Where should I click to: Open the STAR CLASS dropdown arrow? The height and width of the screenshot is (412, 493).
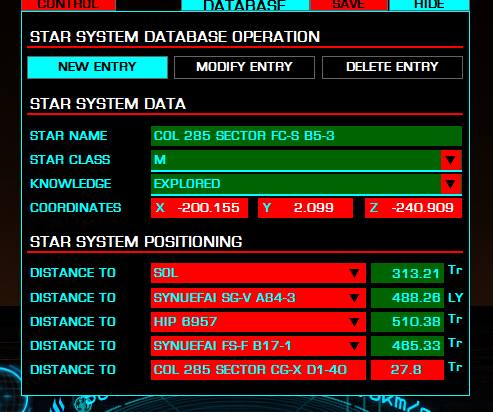(451, 160)
